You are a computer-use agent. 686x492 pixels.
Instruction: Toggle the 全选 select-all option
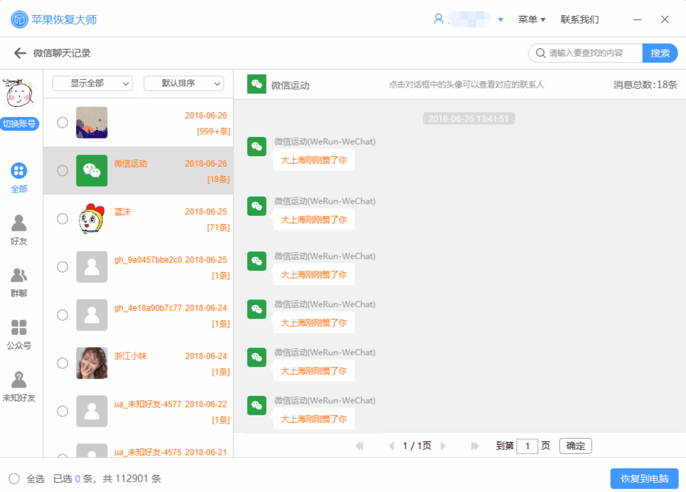click(x=14, y=479)
